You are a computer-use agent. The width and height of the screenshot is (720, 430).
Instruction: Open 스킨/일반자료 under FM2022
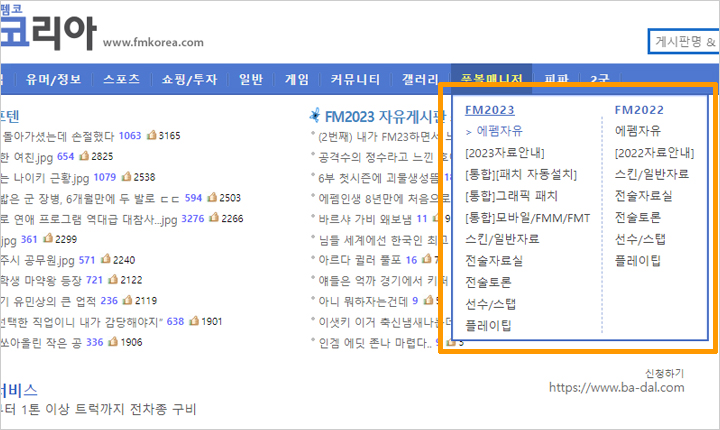coord(652,174)
